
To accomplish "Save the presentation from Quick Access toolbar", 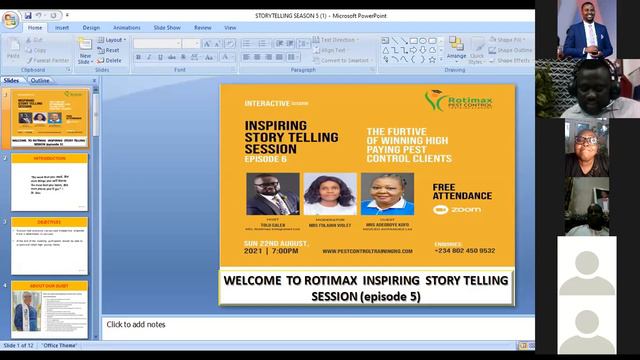I will point(28,16).
